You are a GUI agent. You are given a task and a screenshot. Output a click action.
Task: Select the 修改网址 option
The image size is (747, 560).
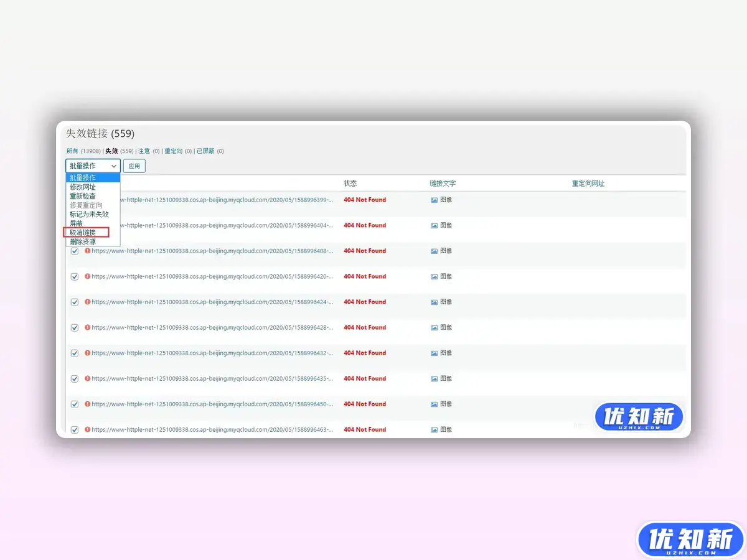click(83, 187)
